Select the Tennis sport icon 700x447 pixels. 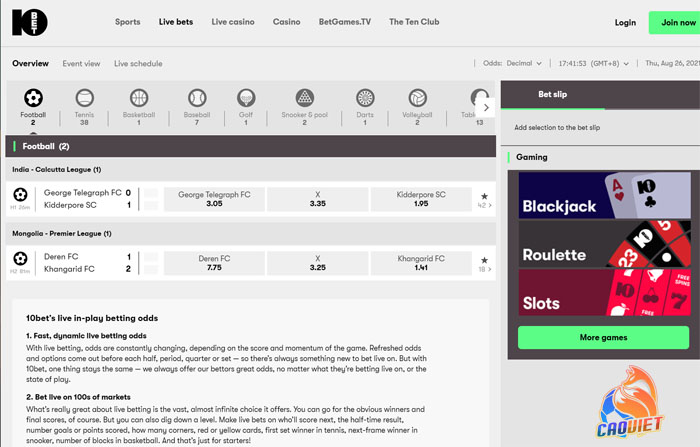pyautogui.click(x=84, y=98)
